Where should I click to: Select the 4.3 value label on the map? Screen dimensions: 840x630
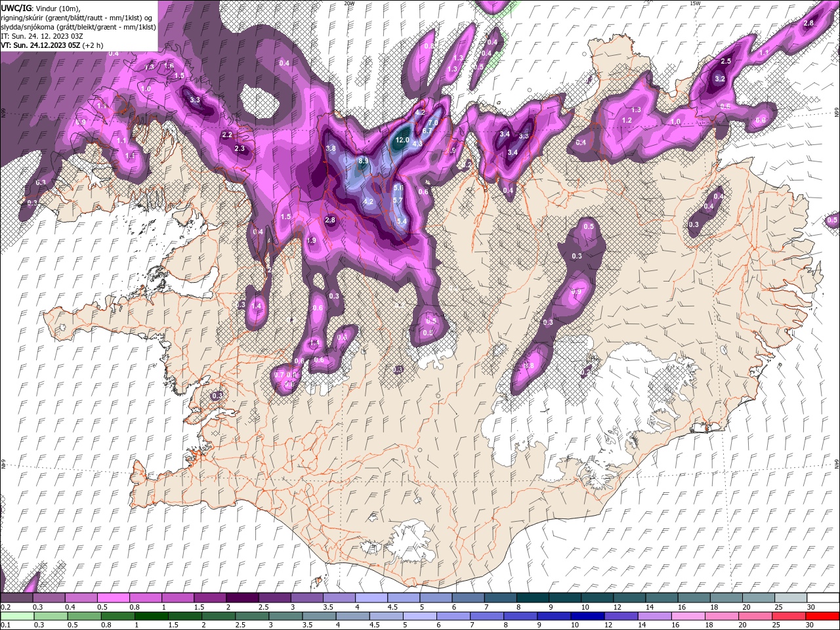417,144
